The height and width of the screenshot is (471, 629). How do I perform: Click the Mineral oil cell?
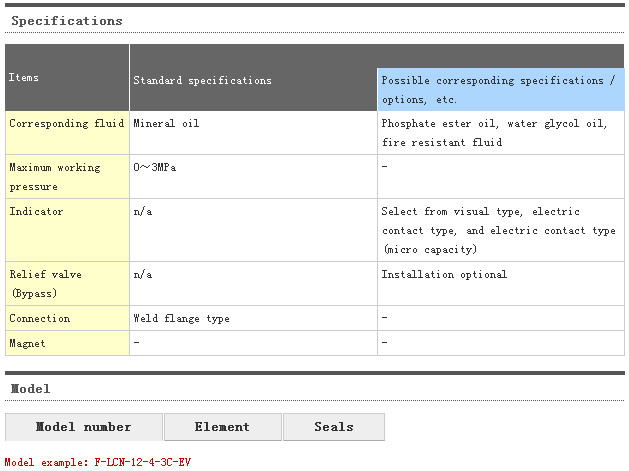pyautogui.click(x=167, y=124)
